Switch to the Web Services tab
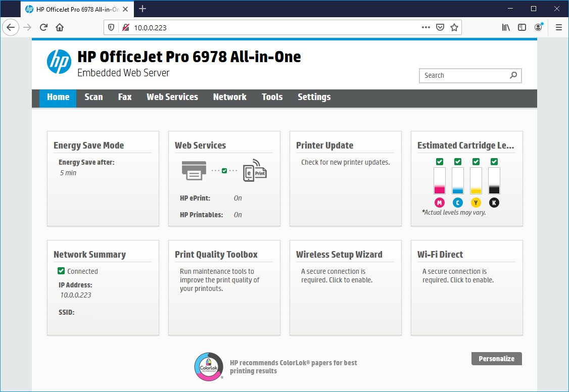The image size is (569, 392). coord(172,97)
